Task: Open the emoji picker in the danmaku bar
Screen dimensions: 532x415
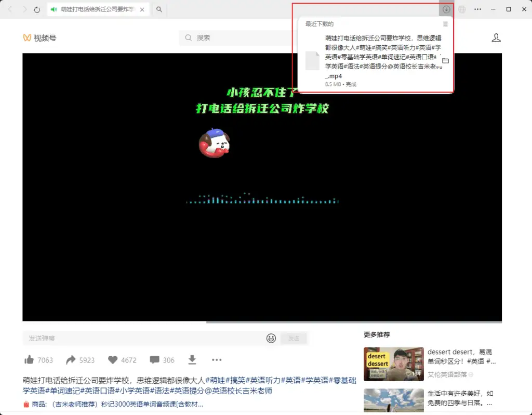Action: (271, 338)
